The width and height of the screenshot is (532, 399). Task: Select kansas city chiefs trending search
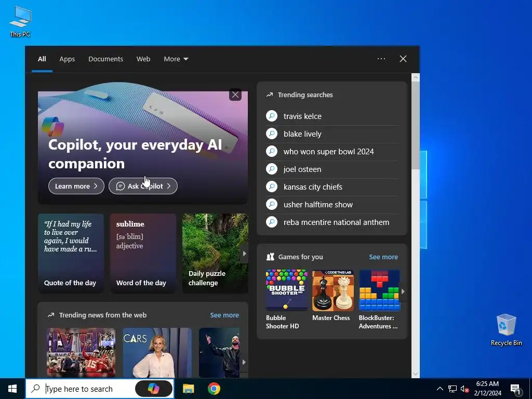[x=313, y=187]
